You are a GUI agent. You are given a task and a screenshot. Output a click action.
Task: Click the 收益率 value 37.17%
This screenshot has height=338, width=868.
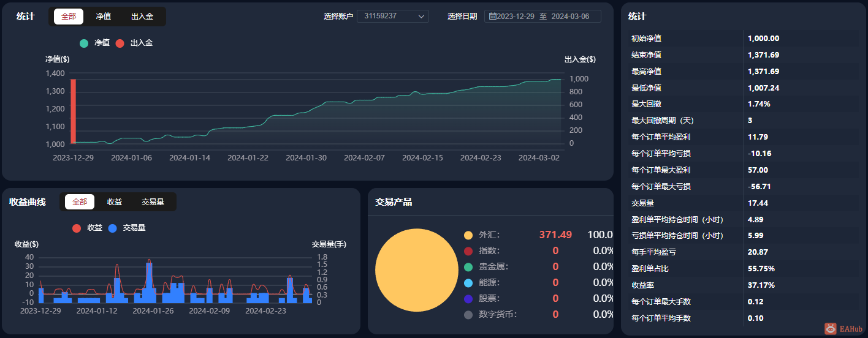[x=761, y=285]
